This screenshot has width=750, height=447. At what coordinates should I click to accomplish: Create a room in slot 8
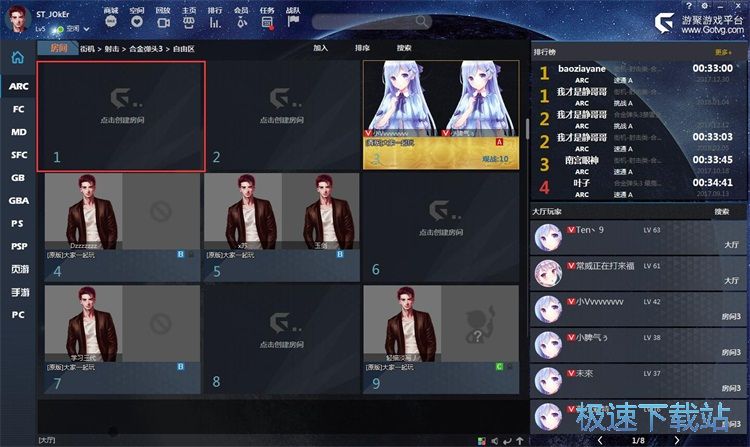pyautogui.click(x=282, y=340)
